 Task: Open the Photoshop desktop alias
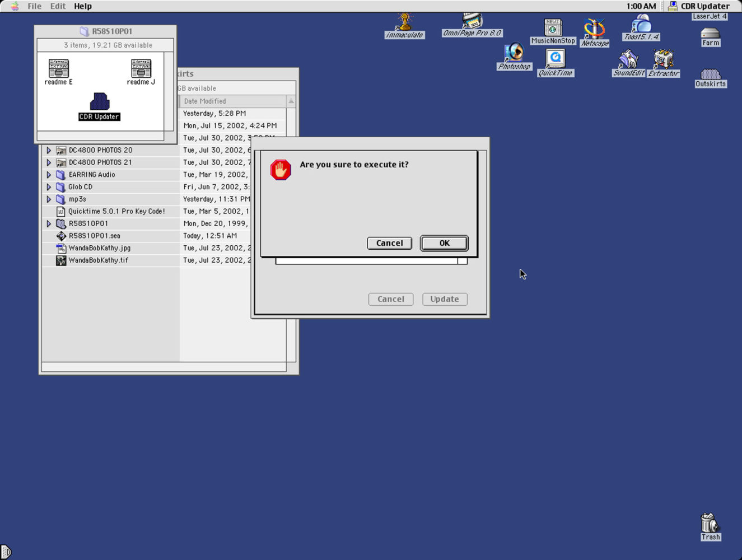coord(514,53)
